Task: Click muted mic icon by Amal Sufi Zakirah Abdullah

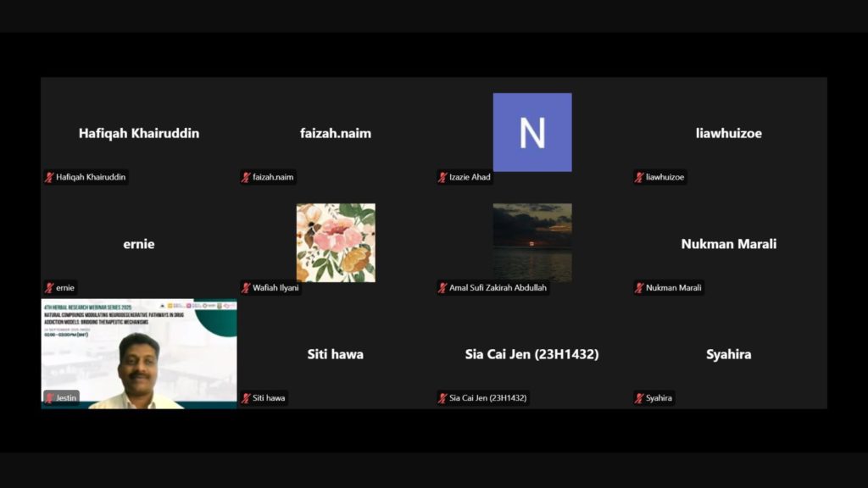Action: pos(443,287)
